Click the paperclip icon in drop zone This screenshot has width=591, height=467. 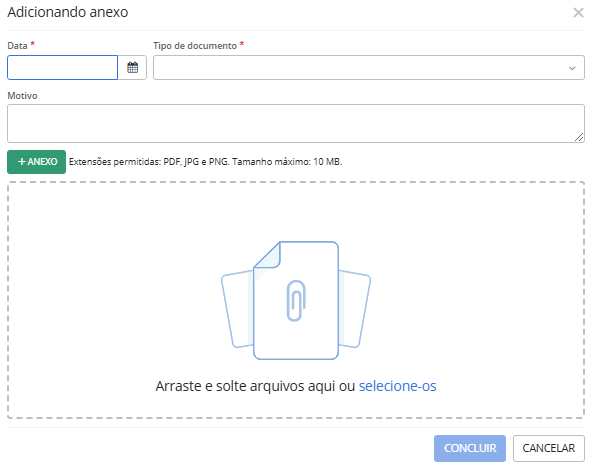click(296, 300)
